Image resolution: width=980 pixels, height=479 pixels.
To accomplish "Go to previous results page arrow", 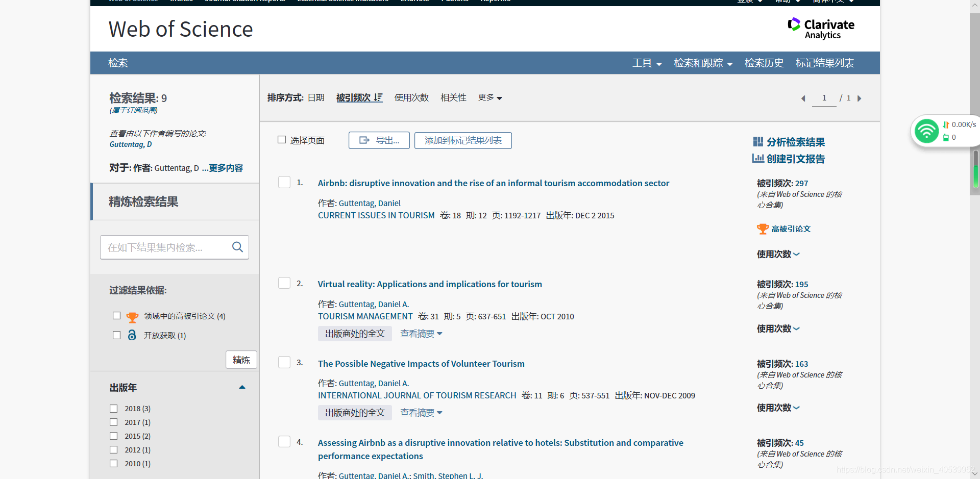I will [803, 98].
